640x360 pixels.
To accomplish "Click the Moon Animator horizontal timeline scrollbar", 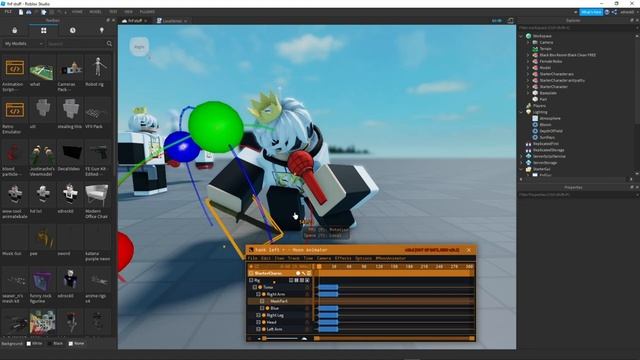I will point(394,338).
